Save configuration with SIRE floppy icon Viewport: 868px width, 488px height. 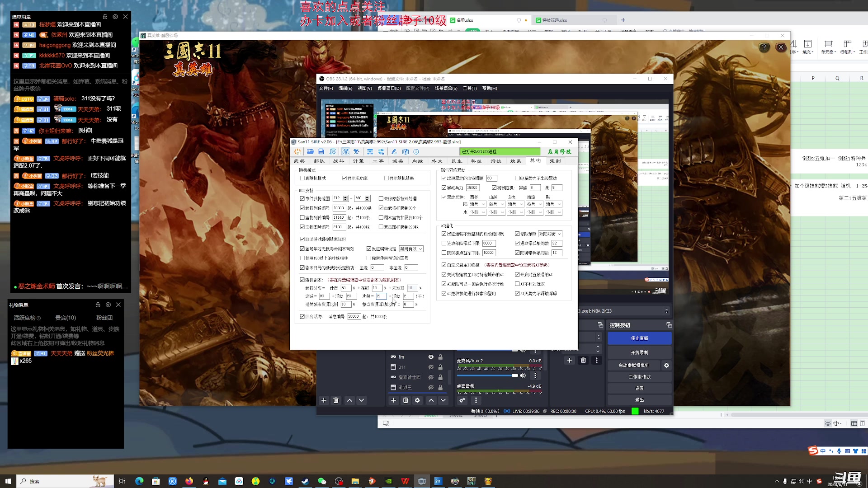click(321, 152)
